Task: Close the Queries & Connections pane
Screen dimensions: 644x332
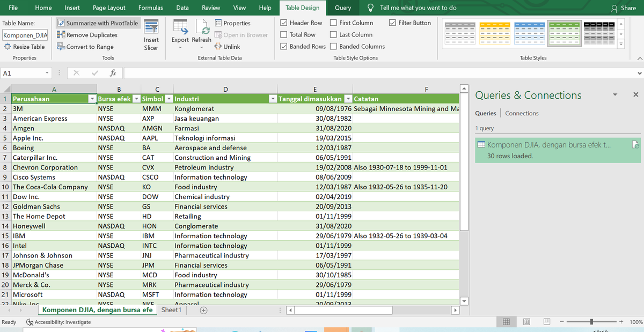Action: (x=635, y=94)
